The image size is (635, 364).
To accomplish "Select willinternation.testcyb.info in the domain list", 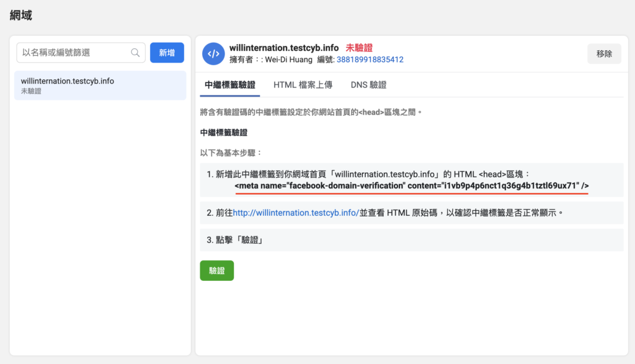I will [x=100, y=86].
